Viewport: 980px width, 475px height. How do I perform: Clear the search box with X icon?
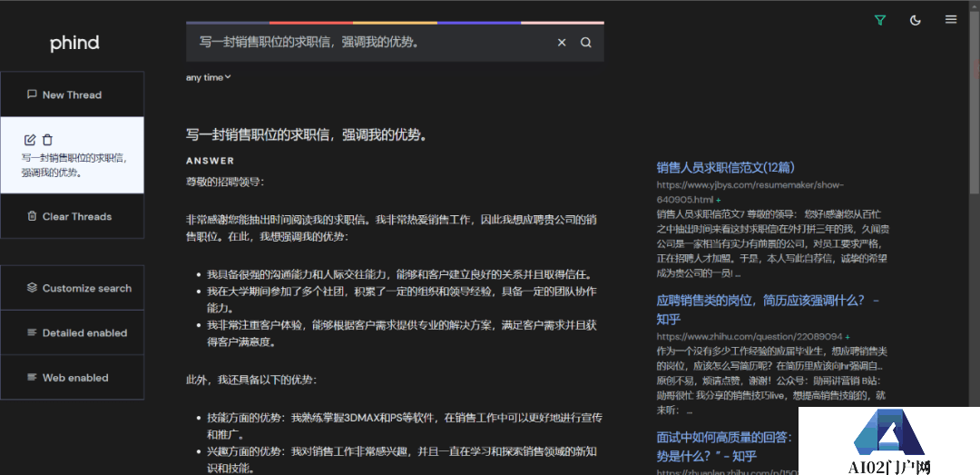pos(562,43)
